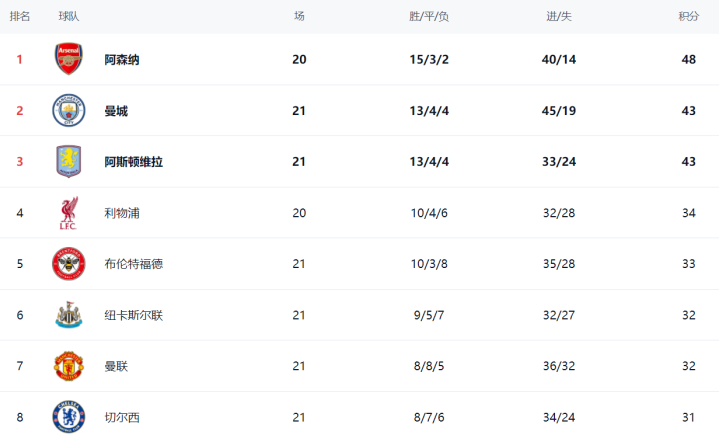Click the Chelsea club crest
This screenshot has width=719, height=435.
coord(68,416)
